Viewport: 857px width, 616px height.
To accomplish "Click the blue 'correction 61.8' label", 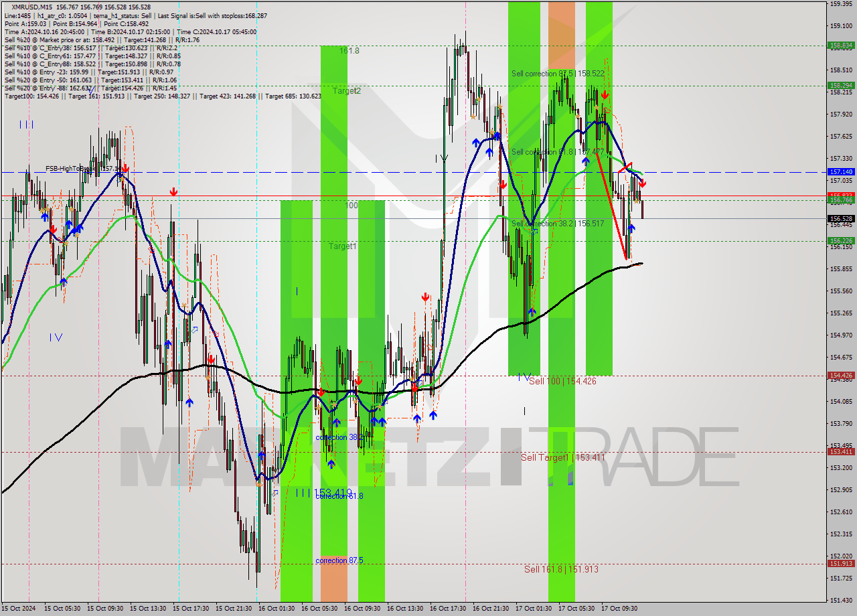I will tap(339, 496).
